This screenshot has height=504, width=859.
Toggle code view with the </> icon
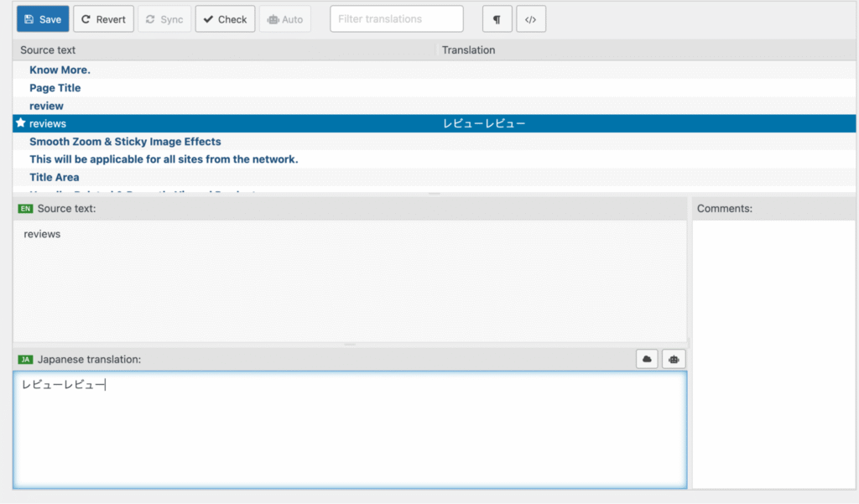tap(531, 19)
